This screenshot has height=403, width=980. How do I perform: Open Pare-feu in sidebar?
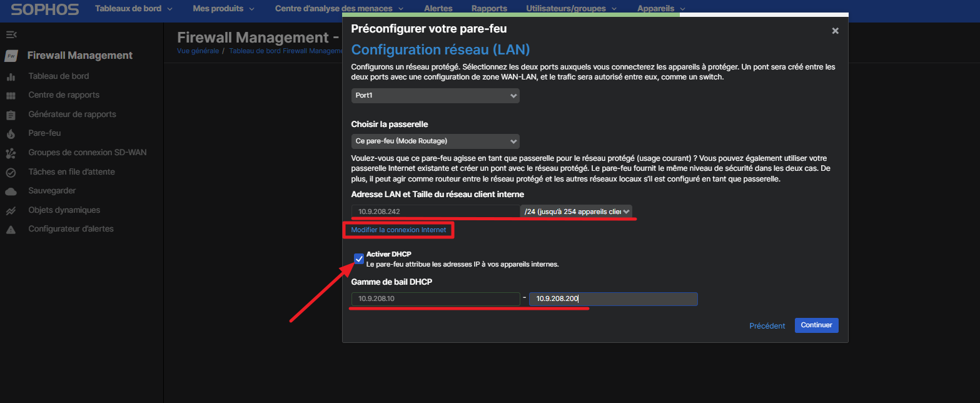[x=44, y=133]
